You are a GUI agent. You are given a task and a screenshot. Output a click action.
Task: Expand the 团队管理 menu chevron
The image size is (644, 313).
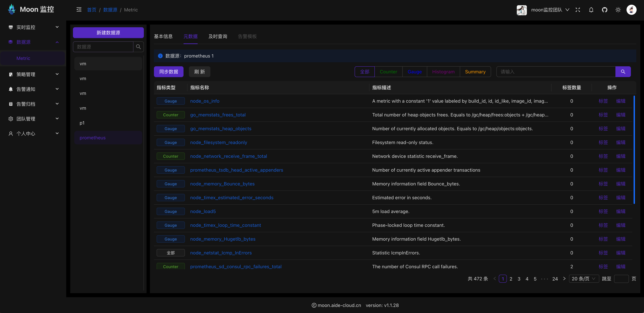click(x=57, y=118)
